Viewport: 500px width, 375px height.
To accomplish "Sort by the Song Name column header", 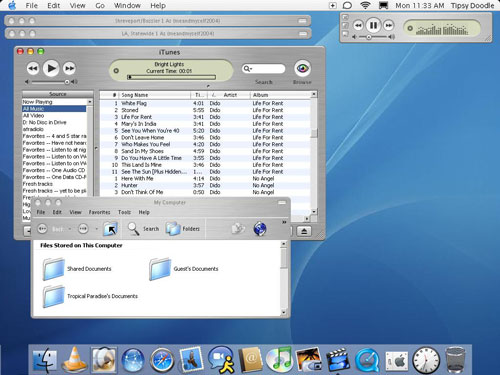I will click(155, 95).
